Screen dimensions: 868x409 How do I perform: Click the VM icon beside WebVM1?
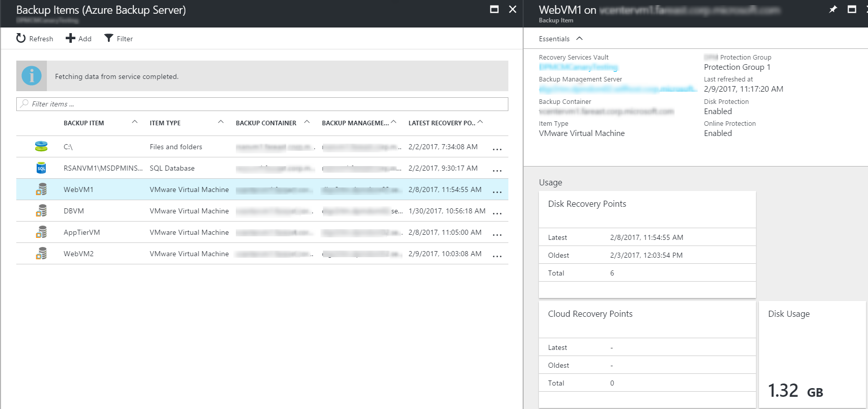click(41, 189)
